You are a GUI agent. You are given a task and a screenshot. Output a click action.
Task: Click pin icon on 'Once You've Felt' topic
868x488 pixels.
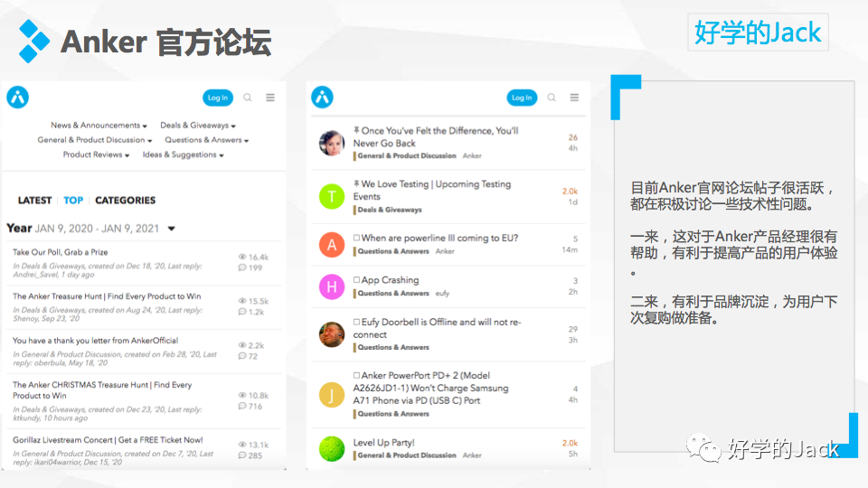[x=356, y=130]
